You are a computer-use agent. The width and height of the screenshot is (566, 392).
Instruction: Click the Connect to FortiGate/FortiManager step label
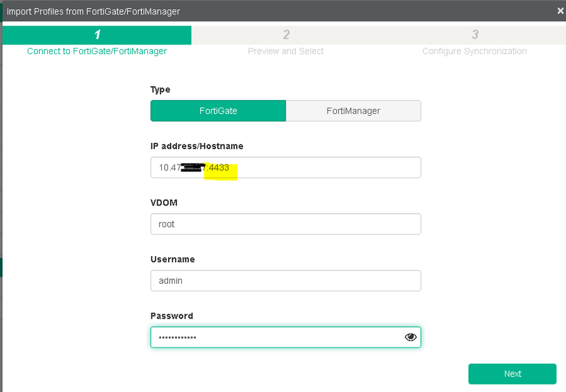pos(97,51)
